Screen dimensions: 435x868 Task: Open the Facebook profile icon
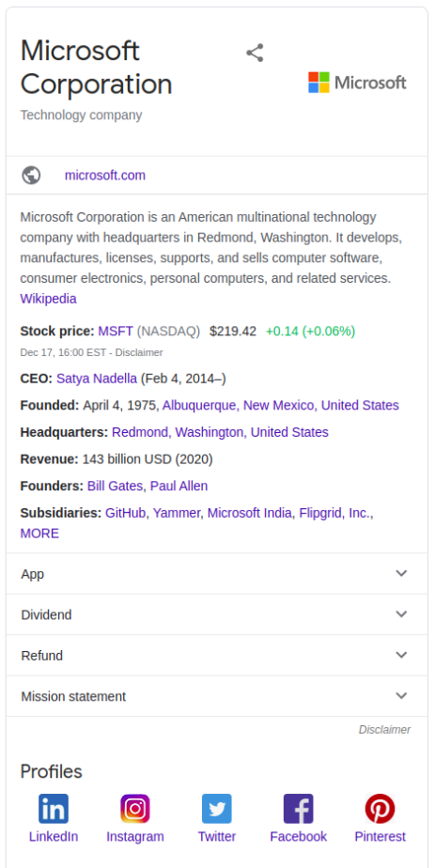pyautogui.click(x=299, y=808)
